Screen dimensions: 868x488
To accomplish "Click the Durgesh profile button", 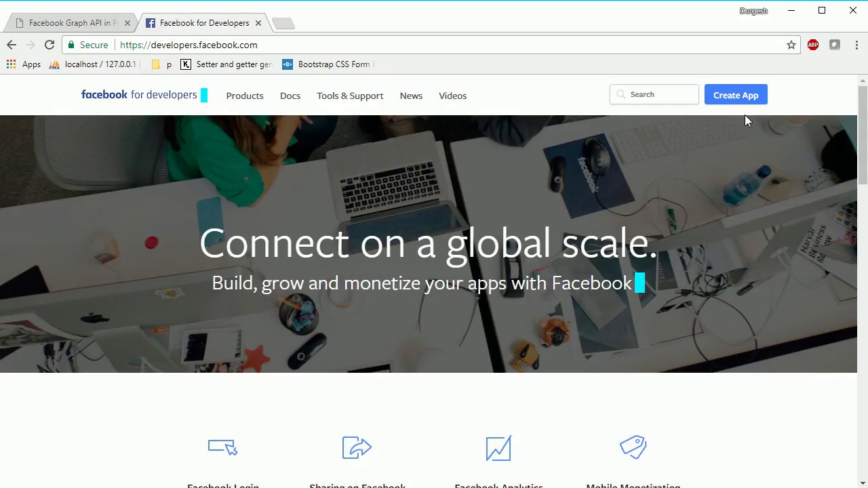I will pos(753,11).
